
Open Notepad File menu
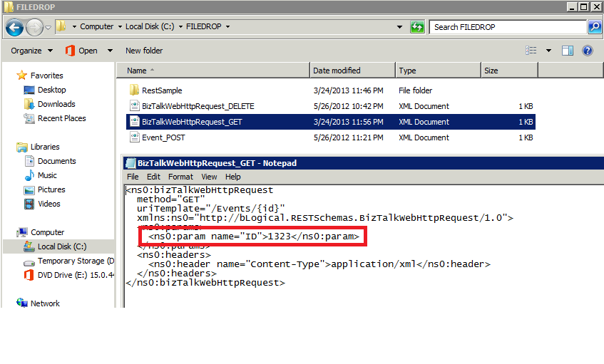click(133, 177)
